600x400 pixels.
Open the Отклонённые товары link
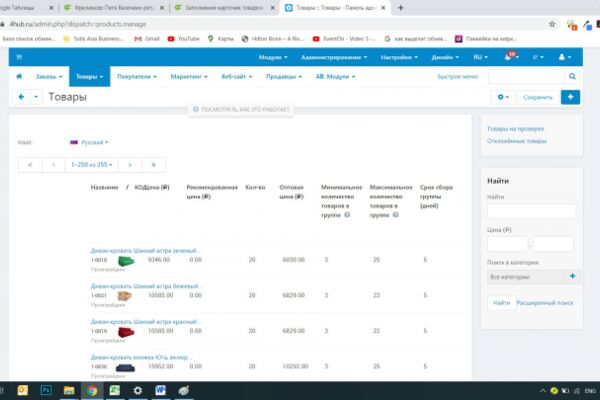tap(517, 141)
